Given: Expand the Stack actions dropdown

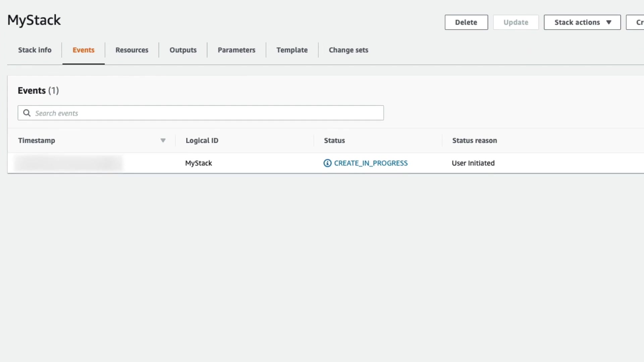Looking at the screenshot, I should pos(582,22).
